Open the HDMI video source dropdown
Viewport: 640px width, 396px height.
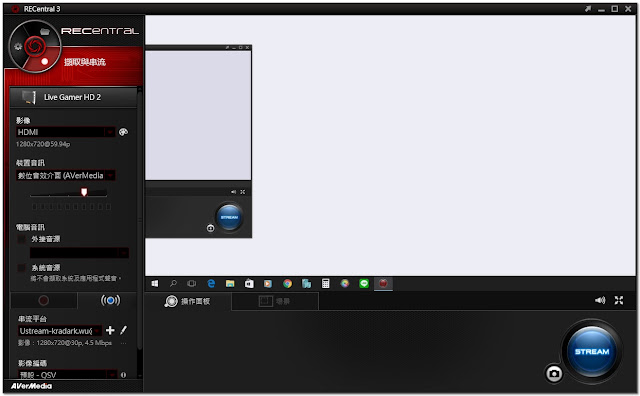pos(65,132)
